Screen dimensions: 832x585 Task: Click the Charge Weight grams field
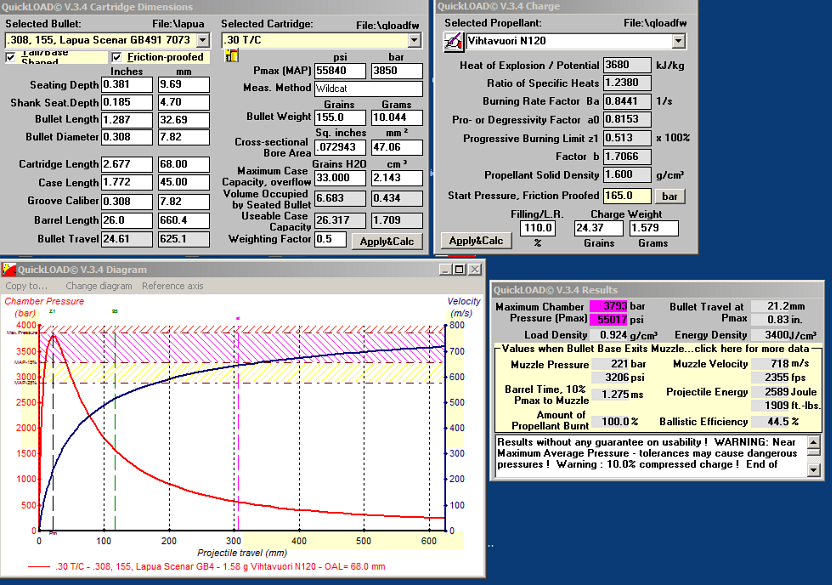[x=654, y=228]
